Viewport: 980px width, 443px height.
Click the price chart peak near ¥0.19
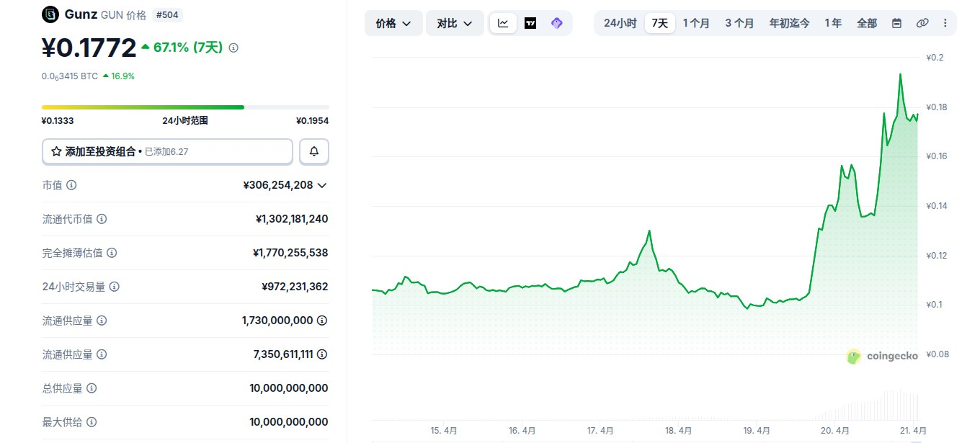click(900, 75)
